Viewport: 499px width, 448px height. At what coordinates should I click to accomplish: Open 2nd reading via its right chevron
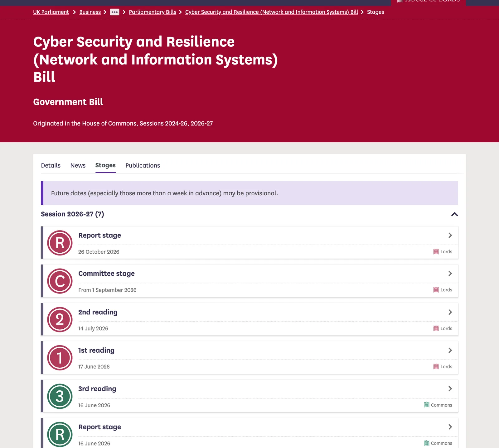(x=450, y=312)
